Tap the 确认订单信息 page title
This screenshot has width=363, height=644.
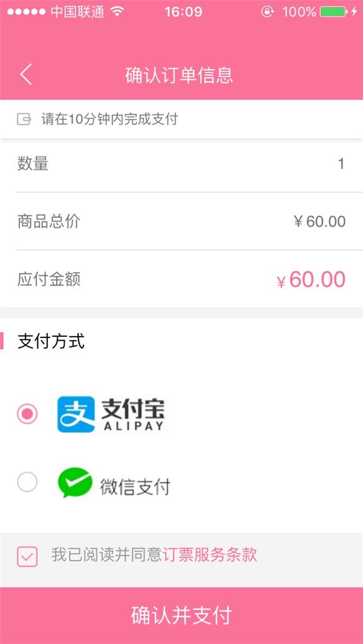[179, 75]
